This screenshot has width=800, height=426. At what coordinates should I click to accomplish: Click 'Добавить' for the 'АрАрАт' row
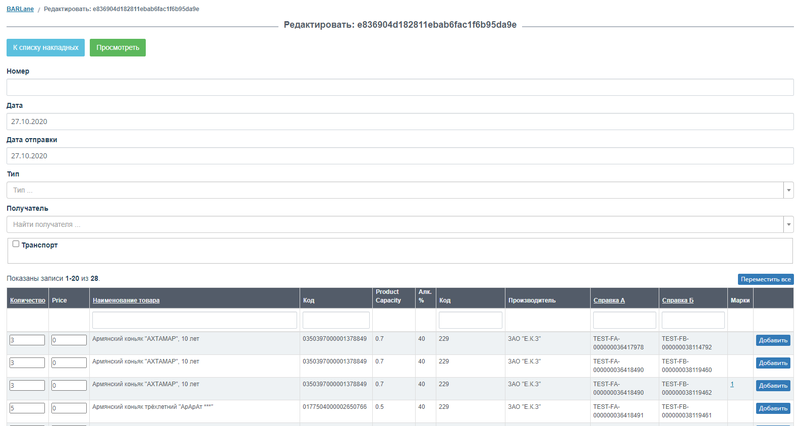(773, 409)
